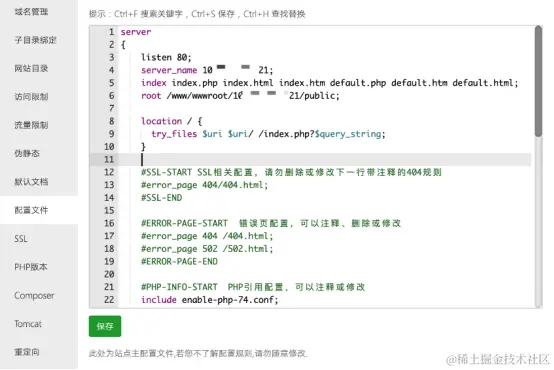Grab the editor vertical scrollbar thumb
The image size is (554, 370).
(x=538, y=81)
